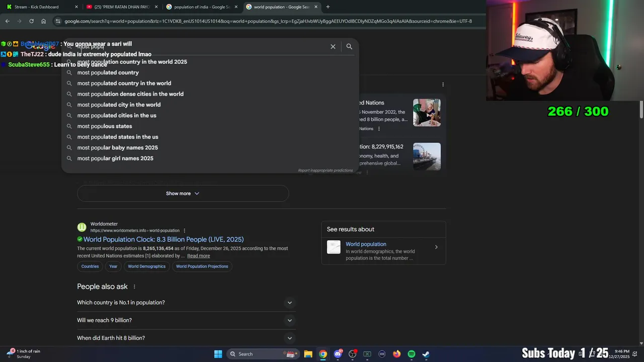Expand the Show more results section

pyautogui.click(x=183, y=194)
